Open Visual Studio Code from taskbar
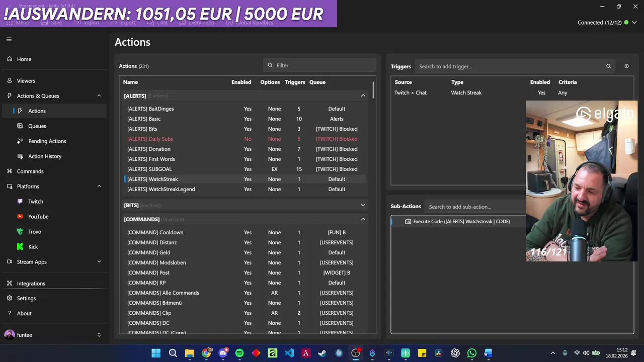The width and height of the screenshot is (644, 362). point(289,353)
